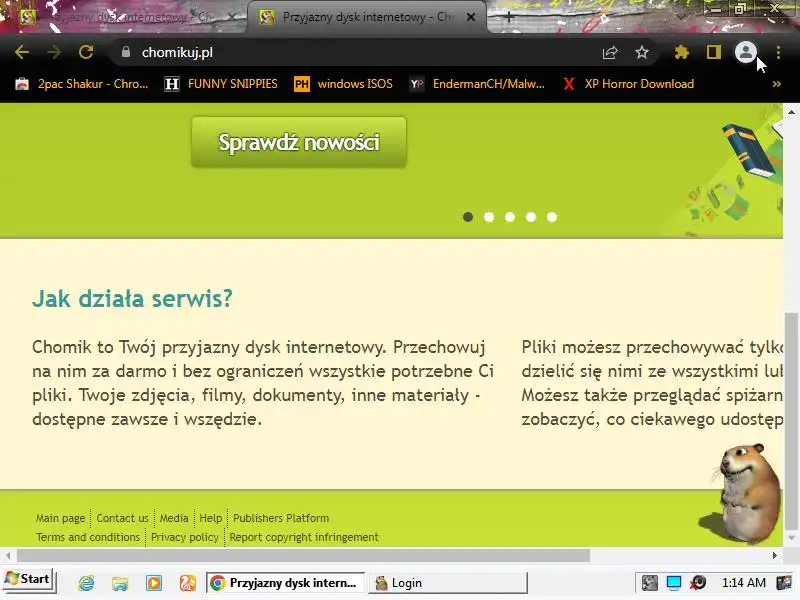Viewport: 800px width, 600px height.
Task: Click the vertical scrollbar thumb
Action: click(x=791, y=421)
